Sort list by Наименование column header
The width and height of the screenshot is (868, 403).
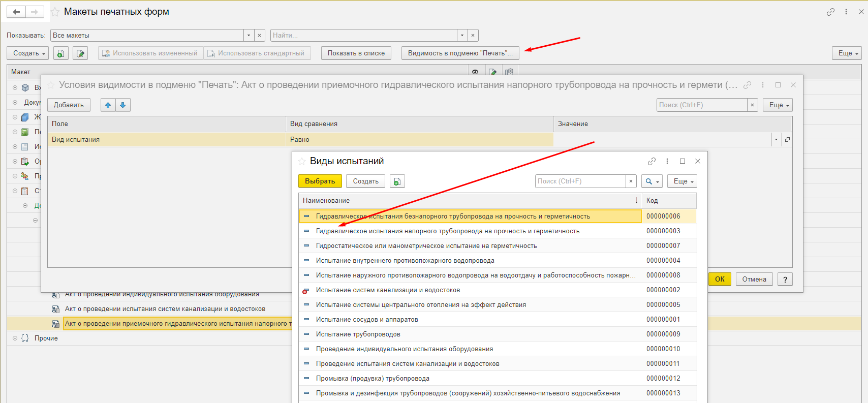tap(468, 201)
